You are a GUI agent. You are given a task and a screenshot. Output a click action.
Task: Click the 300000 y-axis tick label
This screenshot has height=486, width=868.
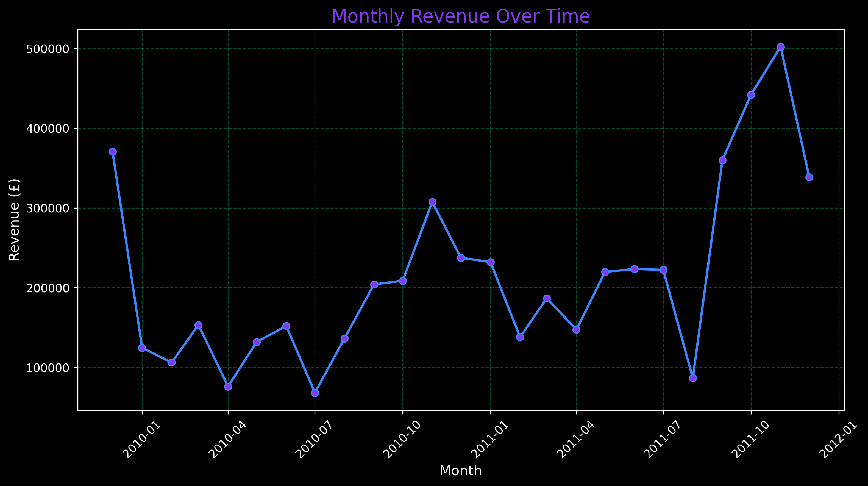pos(48,208)
